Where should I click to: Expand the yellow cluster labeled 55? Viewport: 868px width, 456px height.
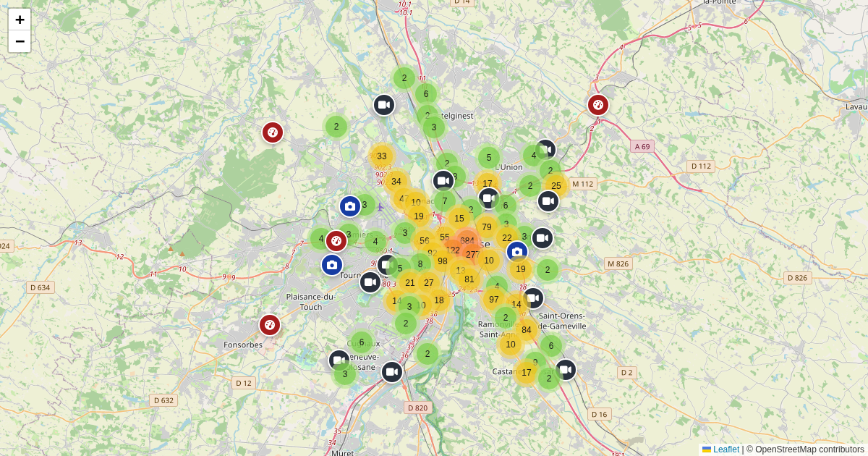(x=445, y=237)
